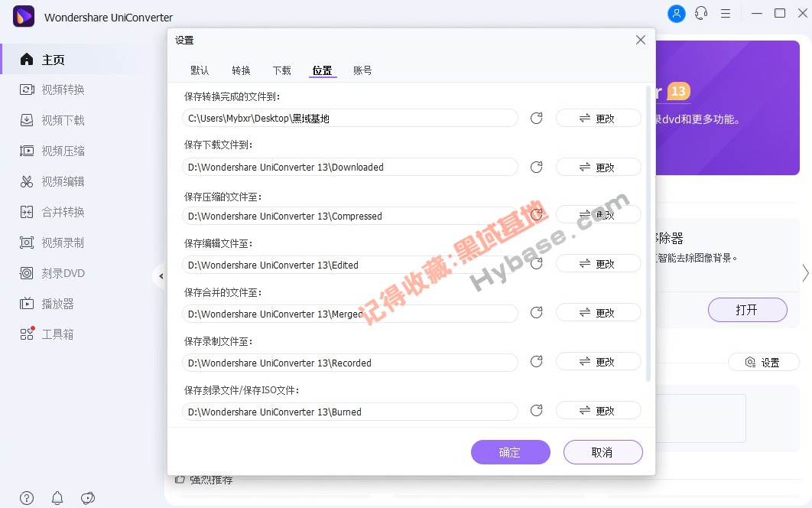
Task: Close the 设置 dialog with X
Action: point(641,40)
